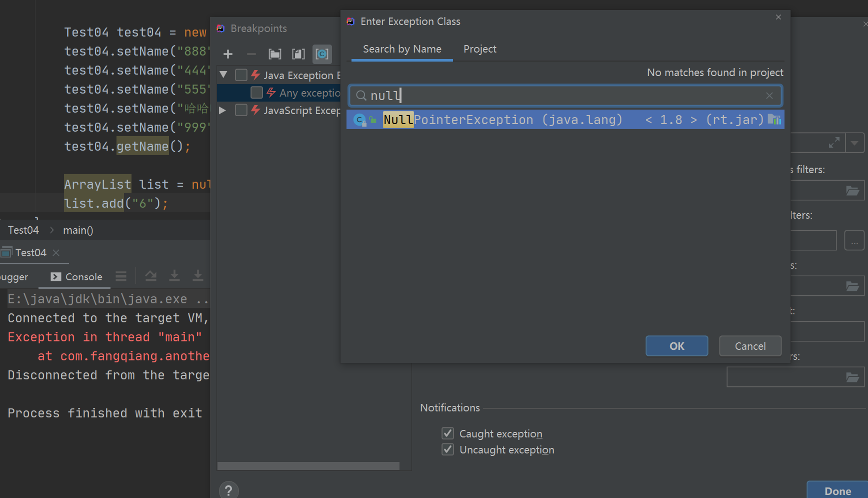The width and height of the screenshot is (868, 498).
Task: Open the help question mark button
Action: point(228,490)
